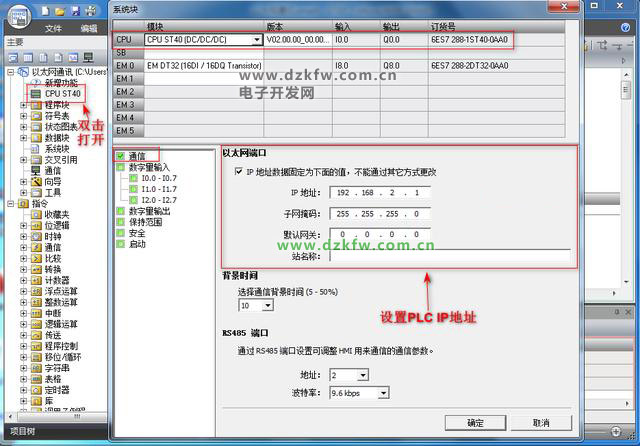Open the 文件 menu
The image size is (640, 446).
pos(53,29)
